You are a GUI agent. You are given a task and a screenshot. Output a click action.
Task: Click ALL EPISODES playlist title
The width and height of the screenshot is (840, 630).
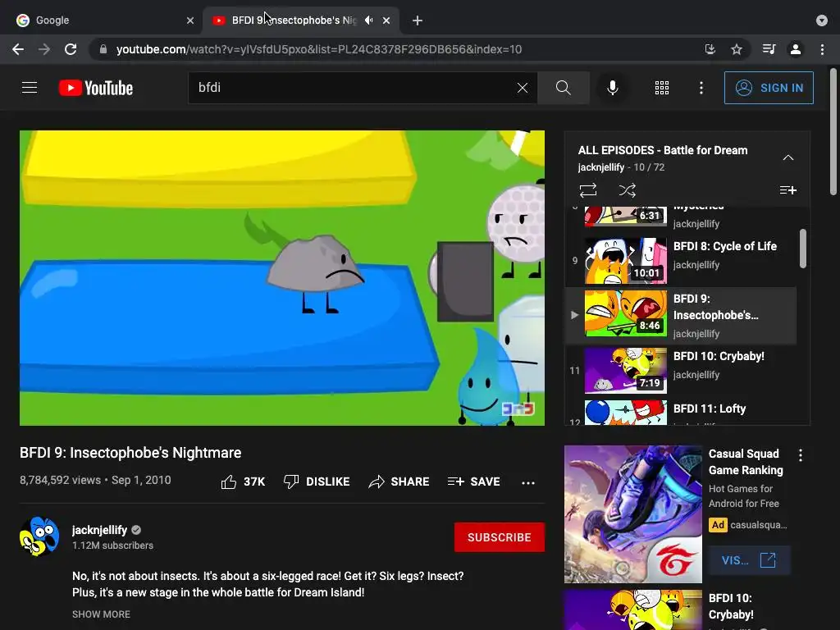pyautogui.click(x=663, y=151)
